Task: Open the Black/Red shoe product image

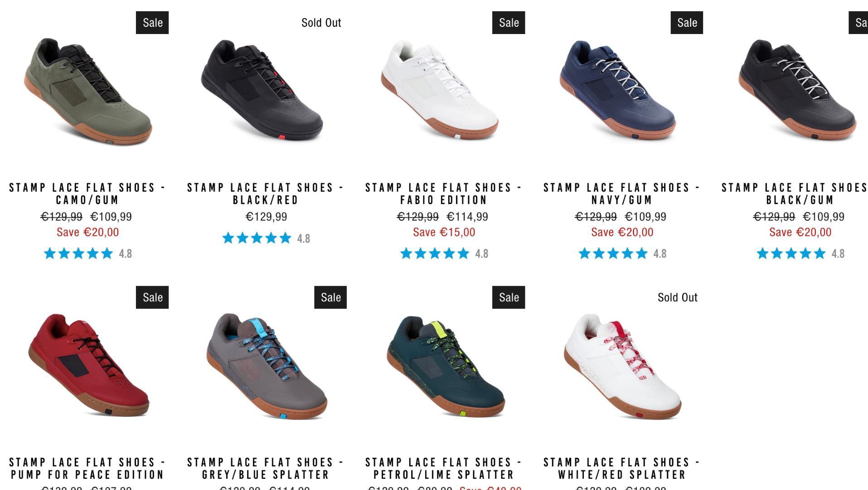Action: tap(262, 90)
